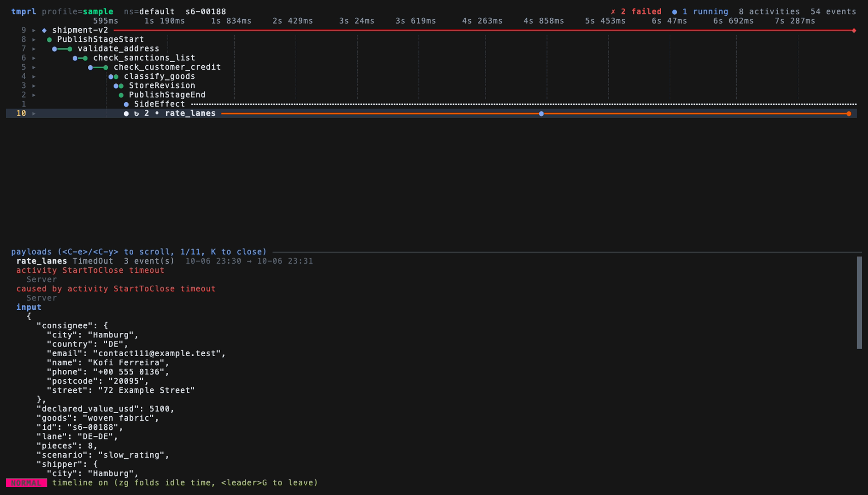Select the SideEffect row label
Image resolution: width=868 pixels, height=495 pixels.
159,105
